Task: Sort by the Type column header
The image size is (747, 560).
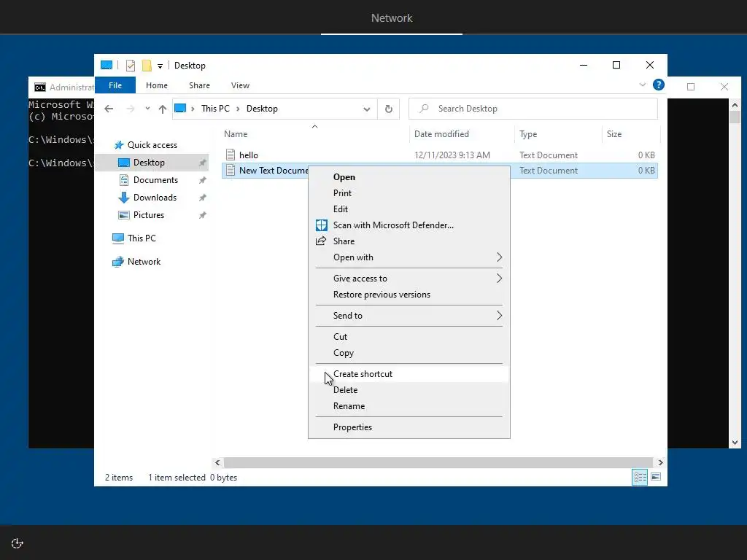Action: point(558,134)
